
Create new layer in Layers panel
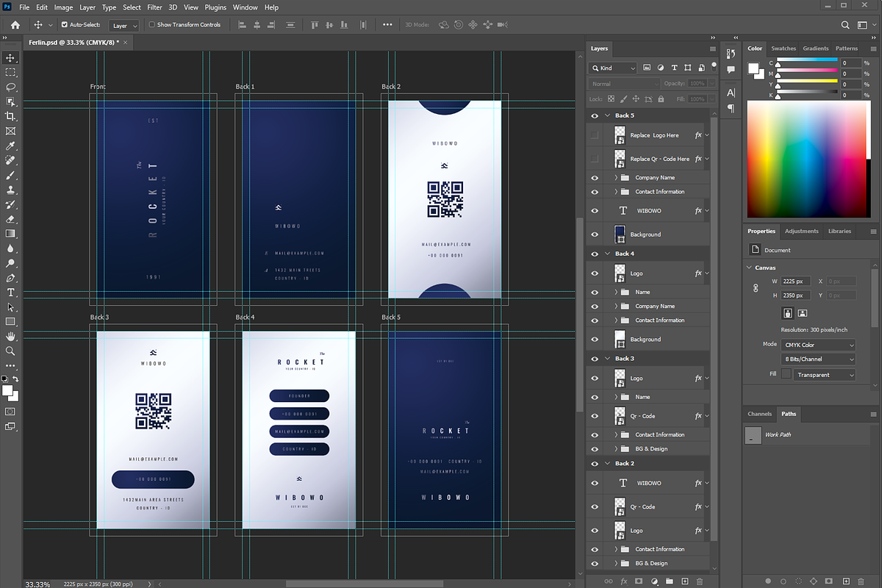point(684,581)
